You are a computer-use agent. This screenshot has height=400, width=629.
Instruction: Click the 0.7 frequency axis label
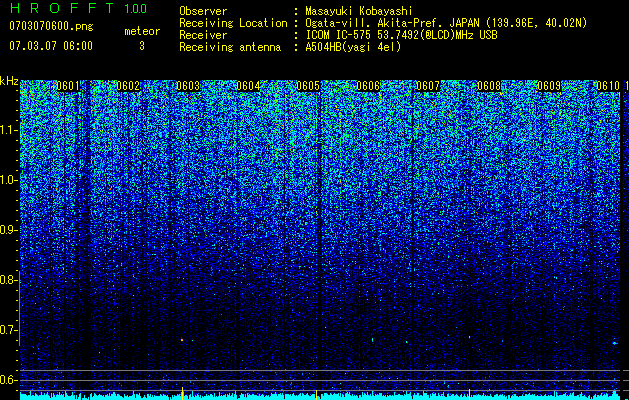click(x=8, y=330)
